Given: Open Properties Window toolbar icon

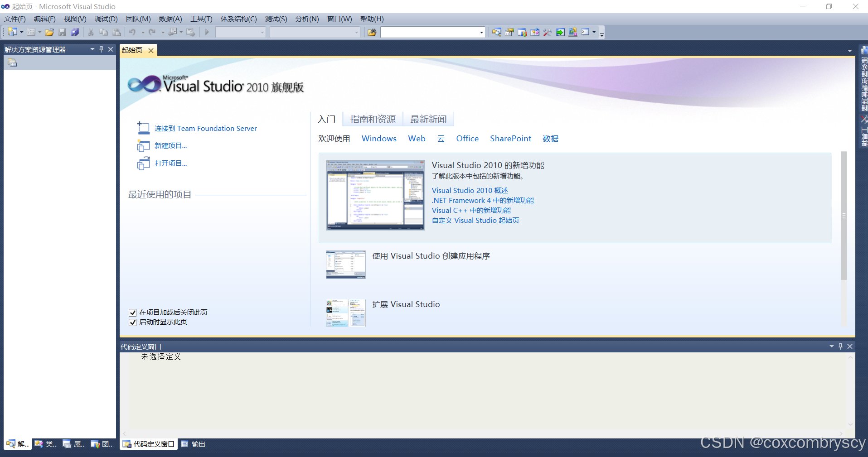Looking at the screenshot, I should tap(509, 32).
